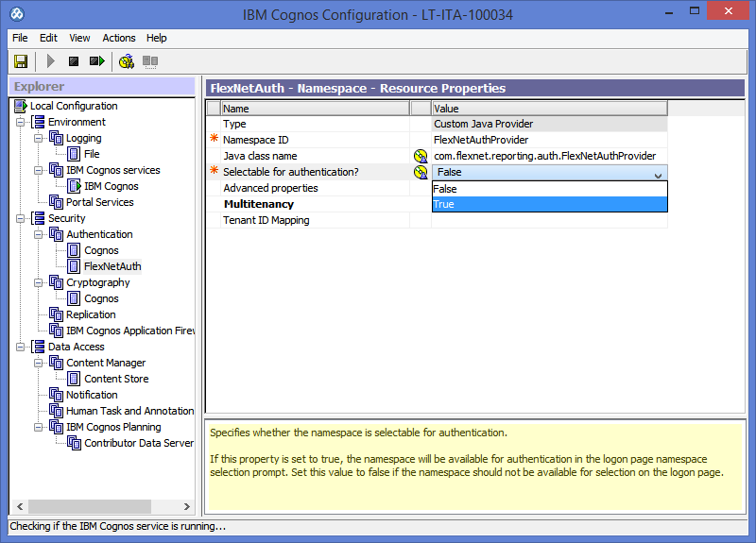
Task: Click the Explorer horizontal scrollbar thumb
Action: coord(90,506)
